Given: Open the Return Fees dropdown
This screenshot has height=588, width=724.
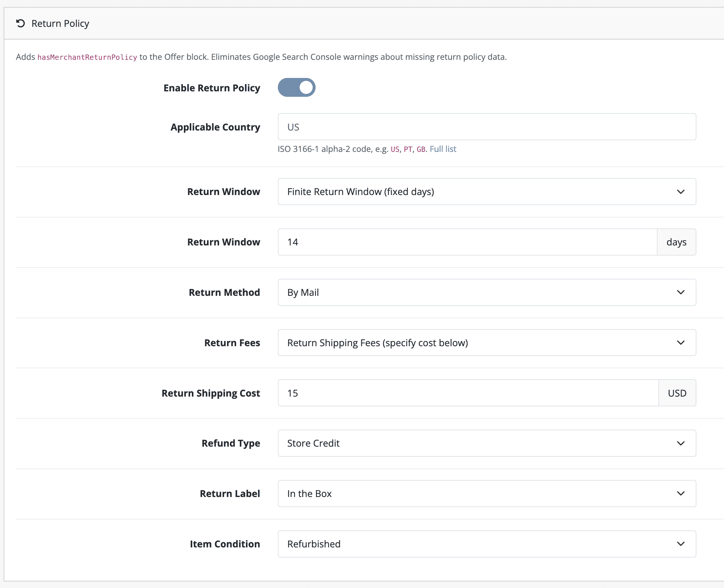Looking at the screenshot, I should [487, 342].
